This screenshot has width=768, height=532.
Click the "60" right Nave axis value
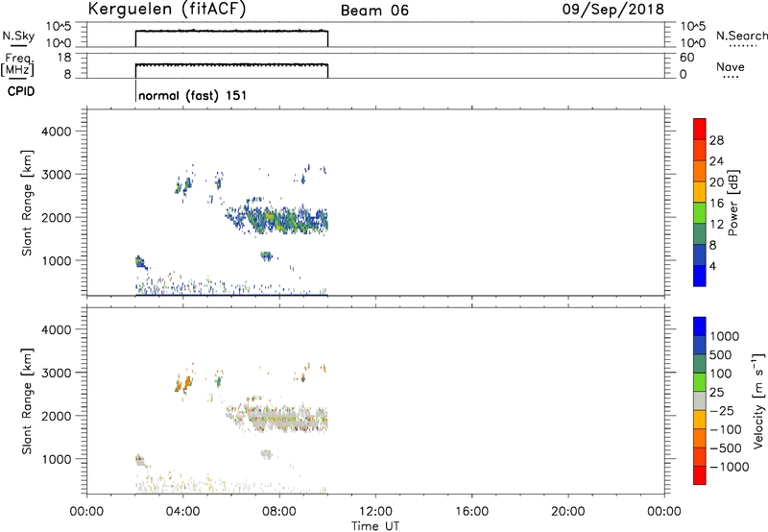tap(686, 58)
